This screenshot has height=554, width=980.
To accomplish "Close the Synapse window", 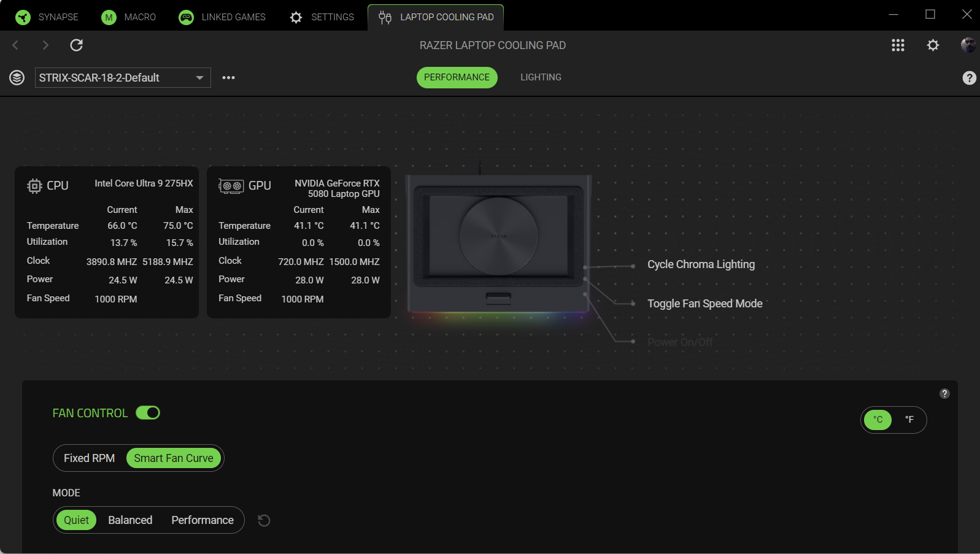I will pos(966,15).
